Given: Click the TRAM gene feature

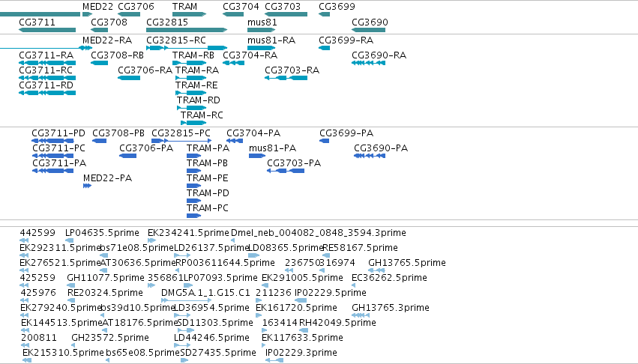Looking at the screenshot, I should [x=189, y=14].
